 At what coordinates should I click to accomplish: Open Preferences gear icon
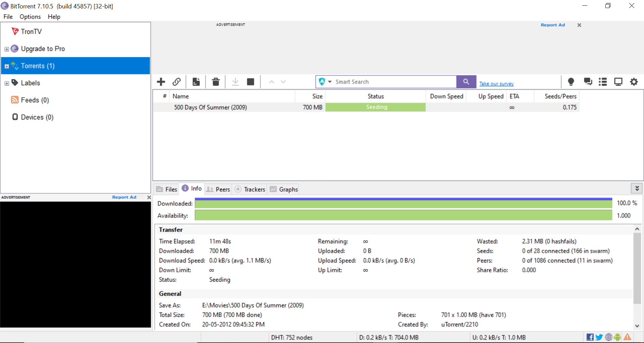click(x=634, y=82)
